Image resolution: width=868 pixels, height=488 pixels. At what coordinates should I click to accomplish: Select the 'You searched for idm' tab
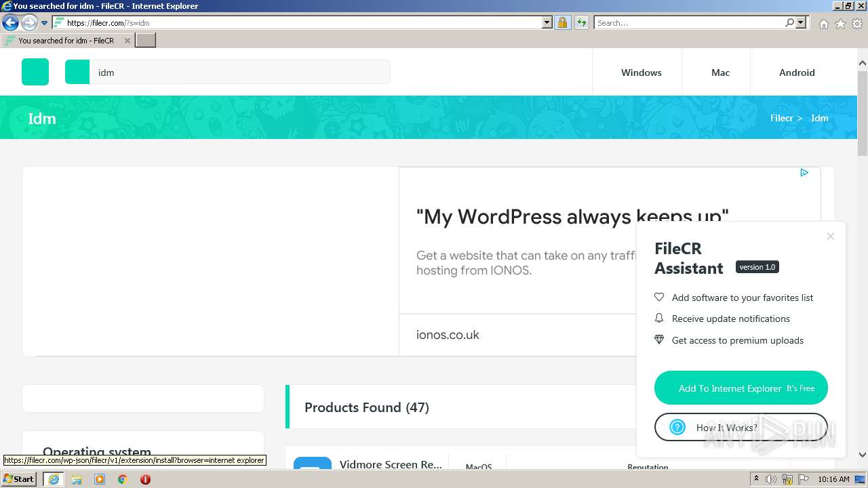(x=66, y=41)
